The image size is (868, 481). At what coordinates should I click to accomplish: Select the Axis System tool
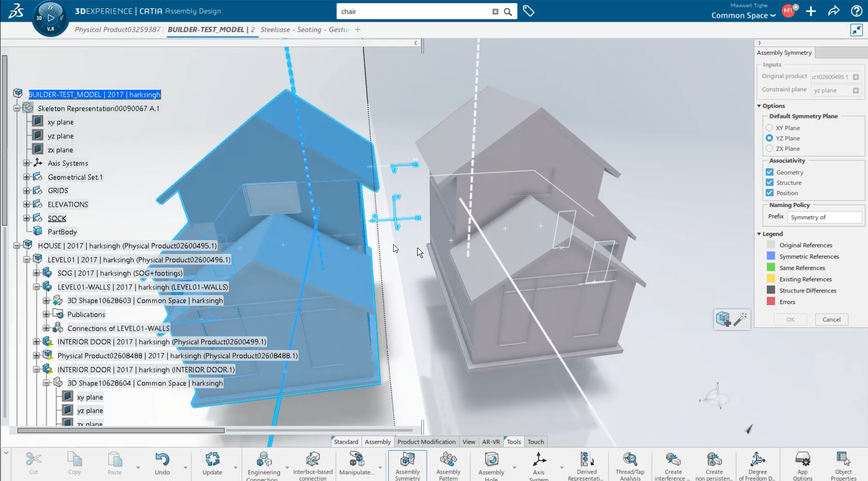tap(538, 460)
